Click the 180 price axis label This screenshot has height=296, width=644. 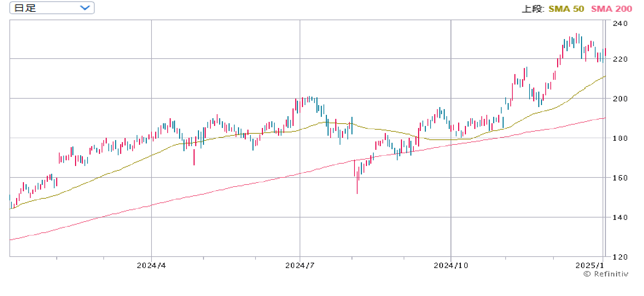coord(620,138)
